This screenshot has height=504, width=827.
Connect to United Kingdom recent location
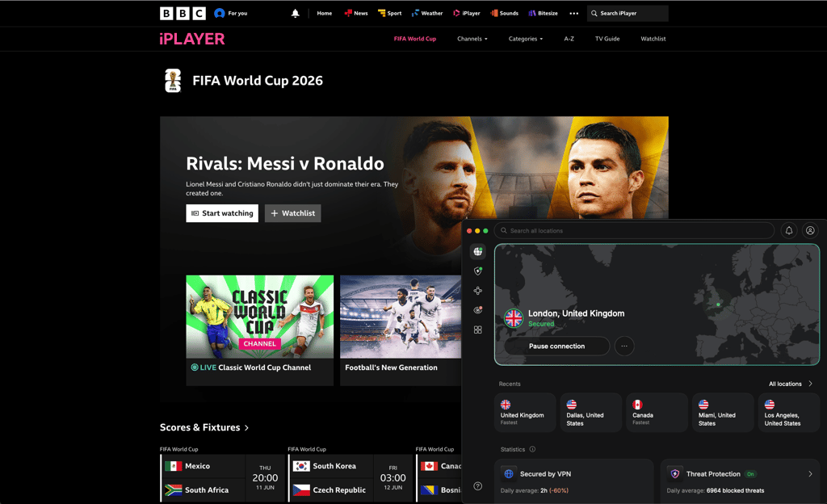(x=525, y=412)
